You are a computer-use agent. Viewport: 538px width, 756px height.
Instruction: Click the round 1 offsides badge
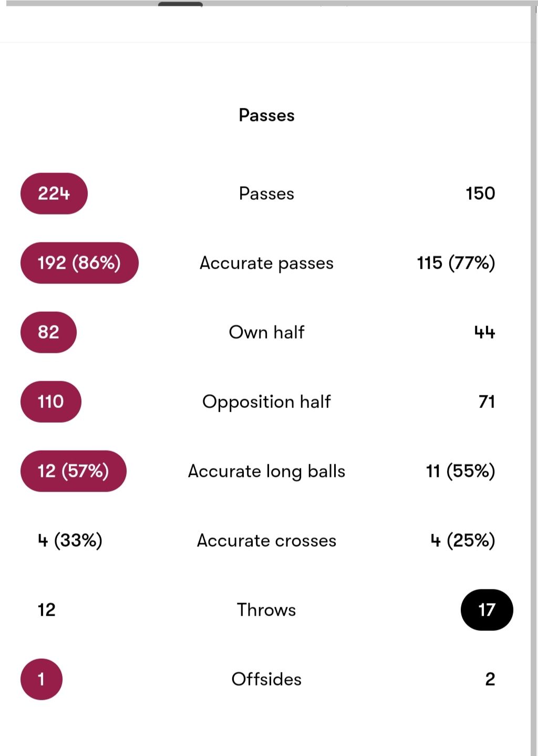click(x=42, y=679)
